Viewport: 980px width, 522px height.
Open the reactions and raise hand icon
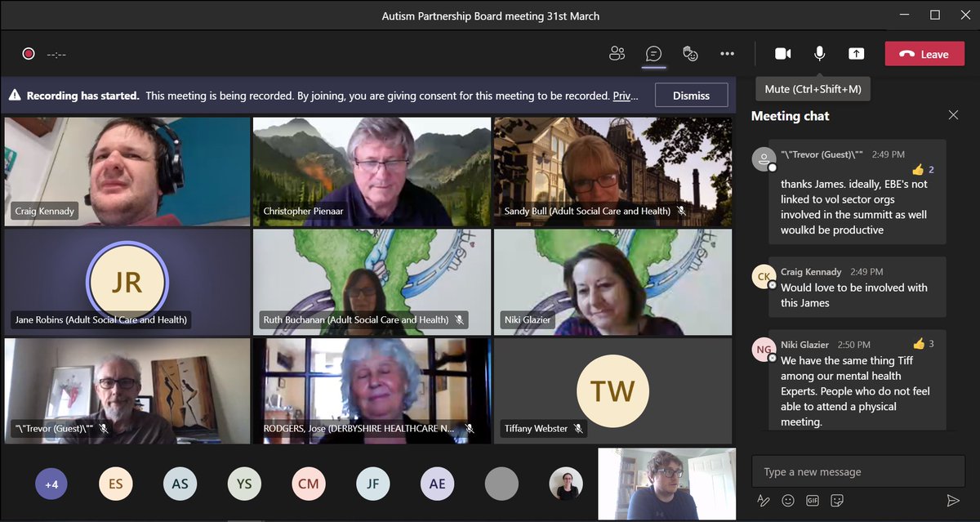pyautogui.click(x=690, y=54)
